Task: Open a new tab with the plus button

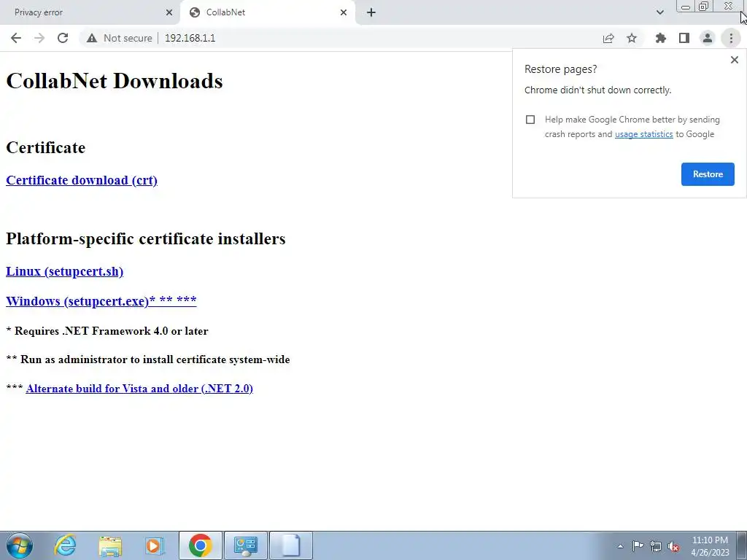Action: coord(371,12)
